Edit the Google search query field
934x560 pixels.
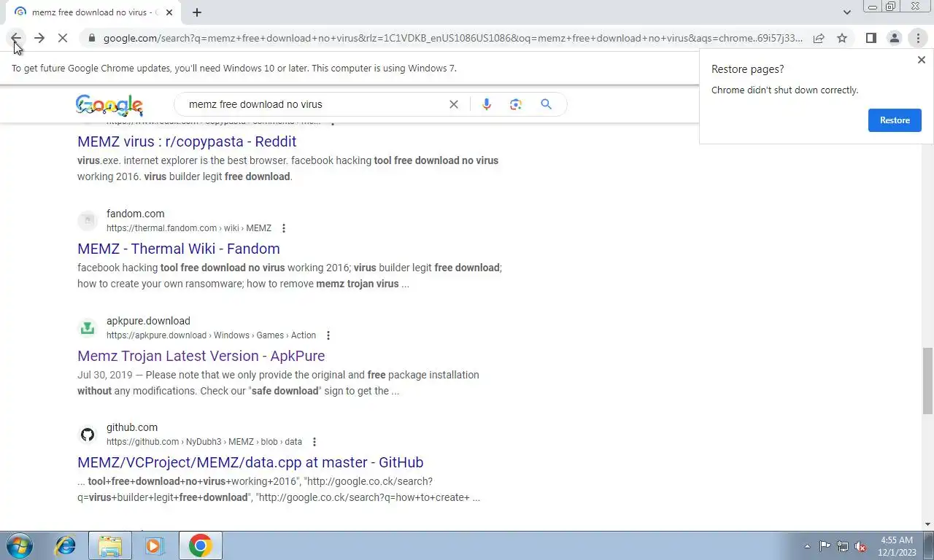[x=314, y=104]
